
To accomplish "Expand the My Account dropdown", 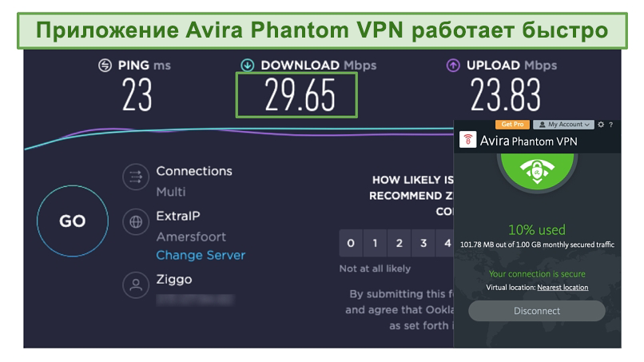I will pyautogui.click(x=563, y=125).
